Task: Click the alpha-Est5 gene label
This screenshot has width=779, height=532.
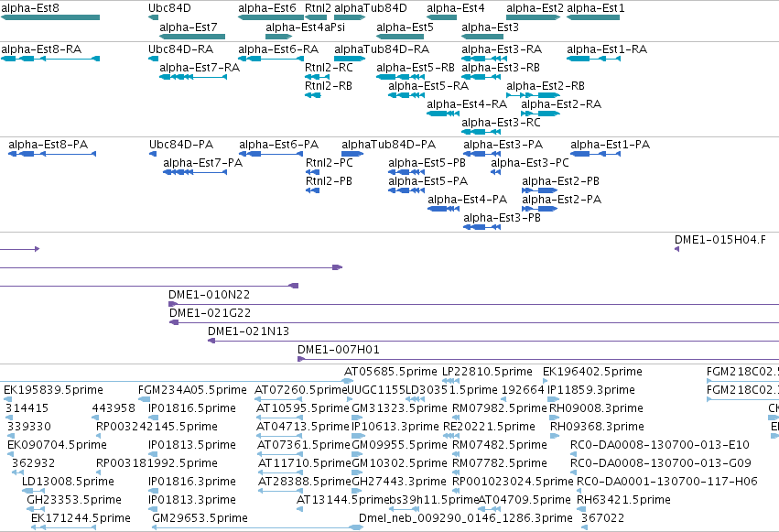Action: pyautogui.click(x=405, y=27)
